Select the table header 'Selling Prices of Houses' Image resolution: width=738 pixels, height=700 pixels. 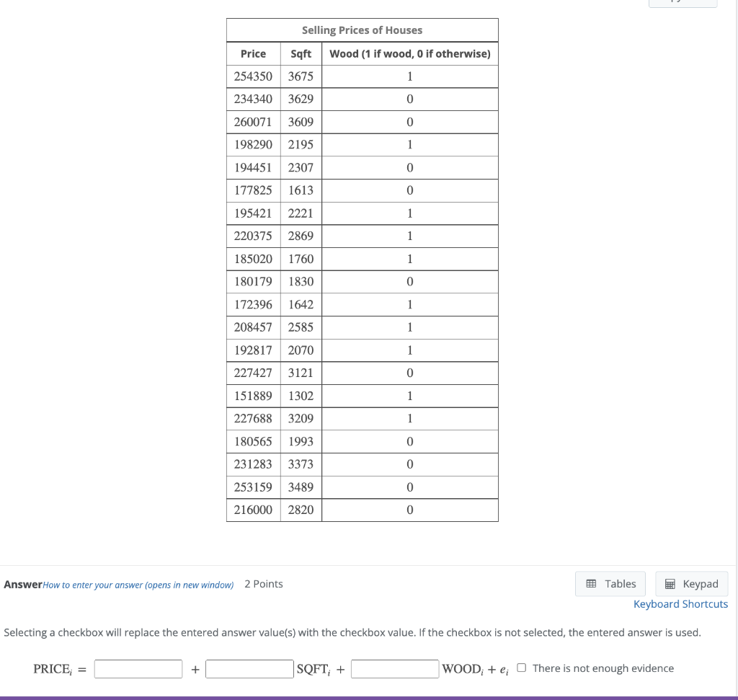(x=363, y=30)
